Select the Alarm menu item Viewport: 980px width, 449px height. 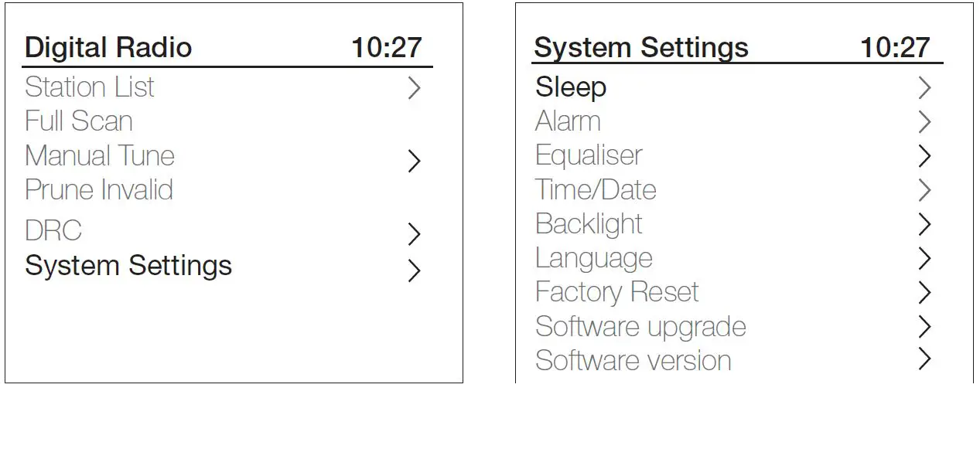click(568, 121)
